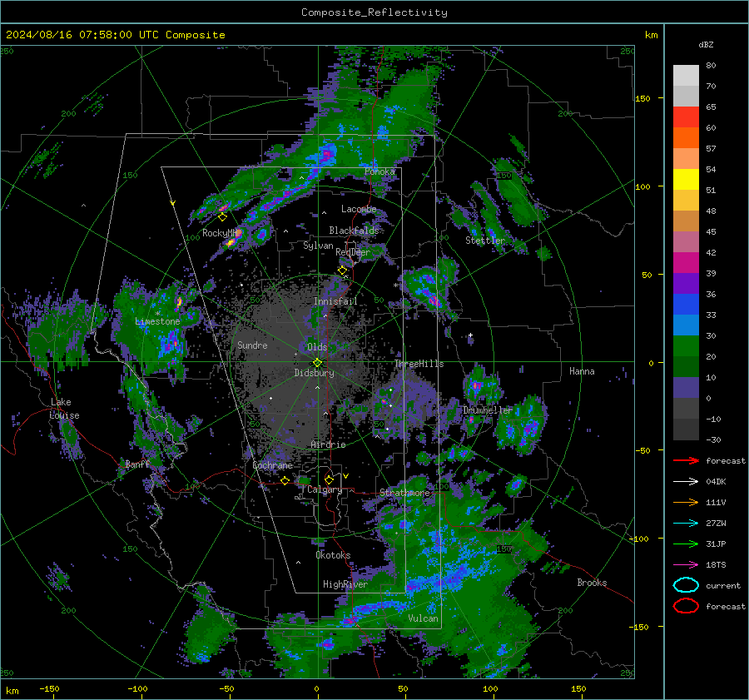Click the red forecast arrow in legend
Viewport: 749px width, 700px height.
[686, 460]
